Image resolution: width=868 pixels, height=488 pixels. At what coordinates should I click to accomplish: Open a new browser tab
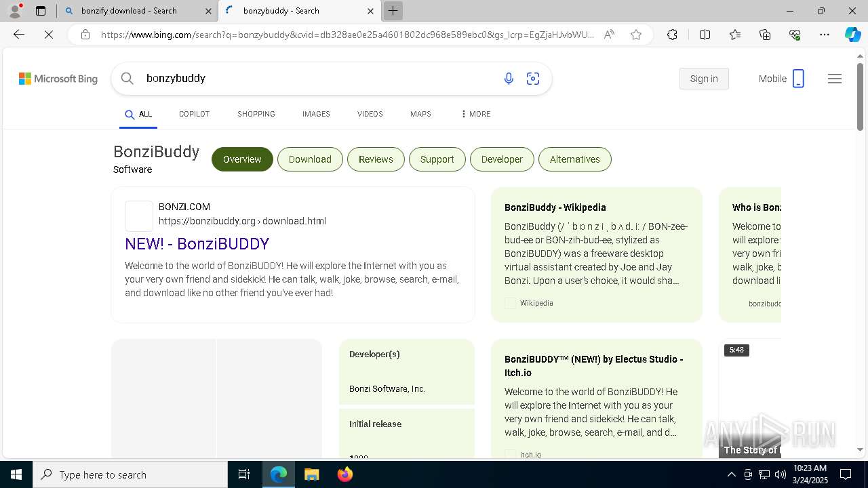click(393, 11)
